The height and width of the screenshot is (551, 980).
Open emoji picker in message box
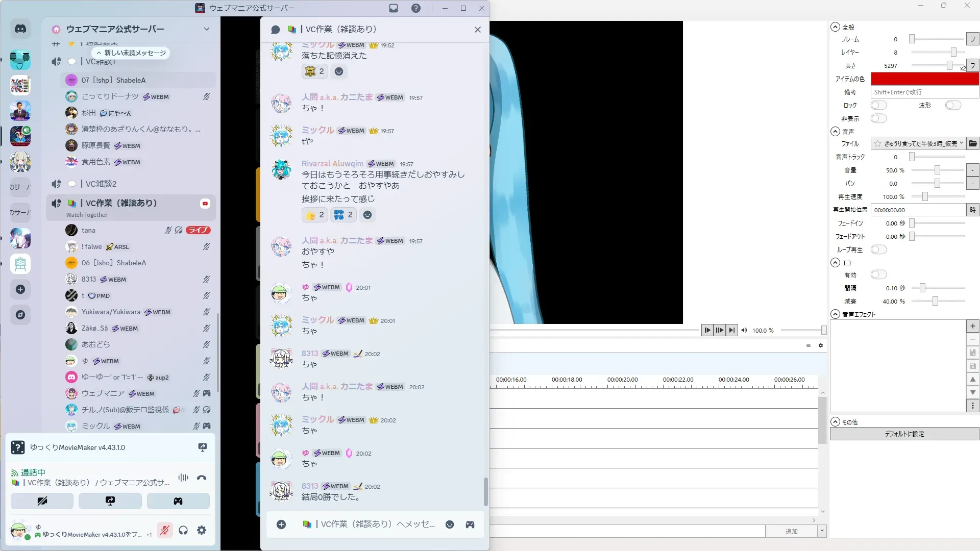coord(450,524)
